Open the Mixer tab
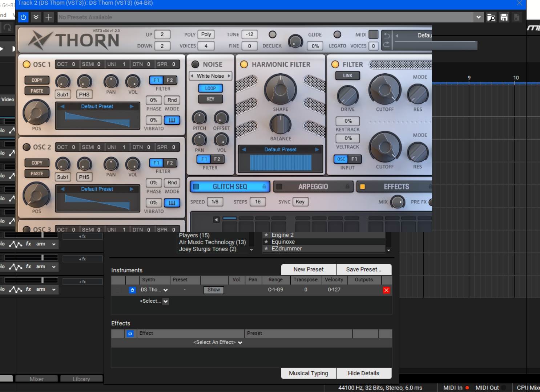Screen dimensions: 540x392 (x=36, y=379)
